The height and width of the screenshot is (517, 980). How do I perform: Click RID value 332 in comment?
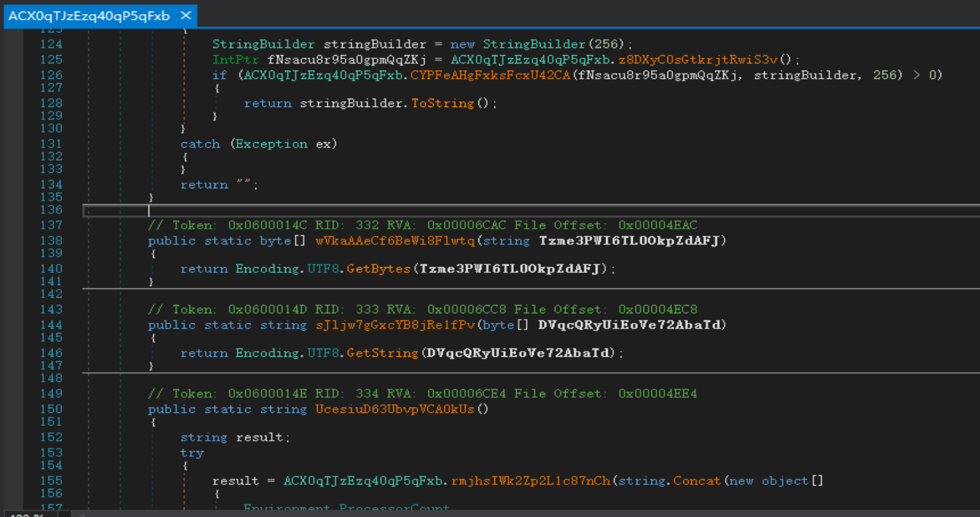pyautogui.click(x=367, y=226)
